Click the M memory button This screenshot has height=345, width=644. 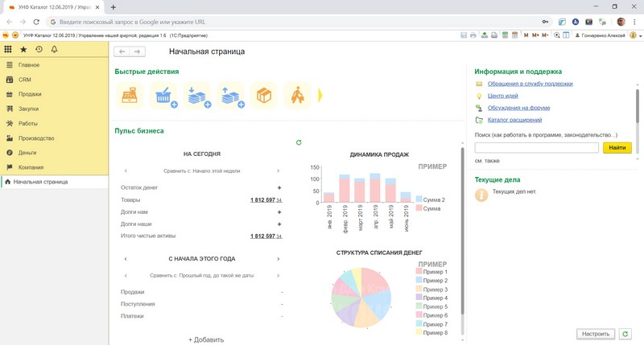tap(526, 35)
